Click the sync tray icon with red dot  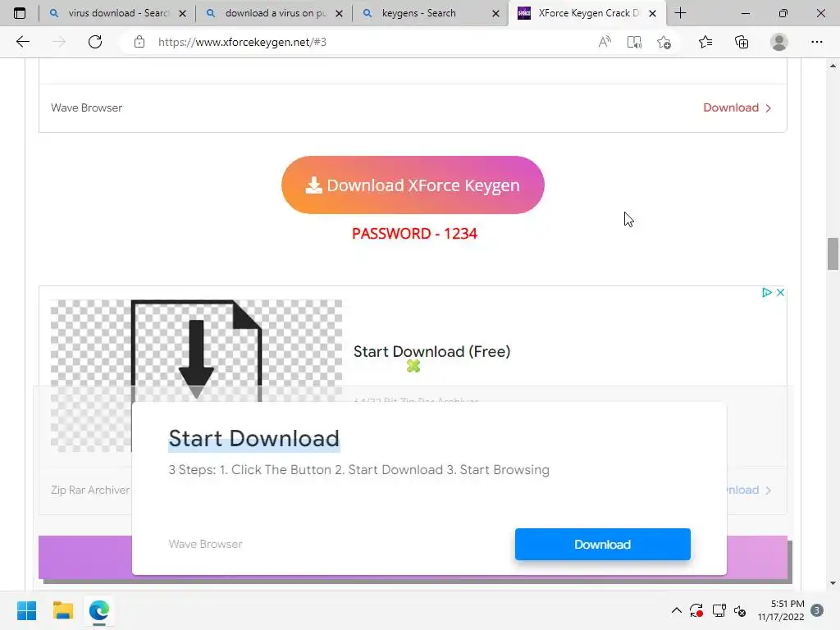[696, 610]
